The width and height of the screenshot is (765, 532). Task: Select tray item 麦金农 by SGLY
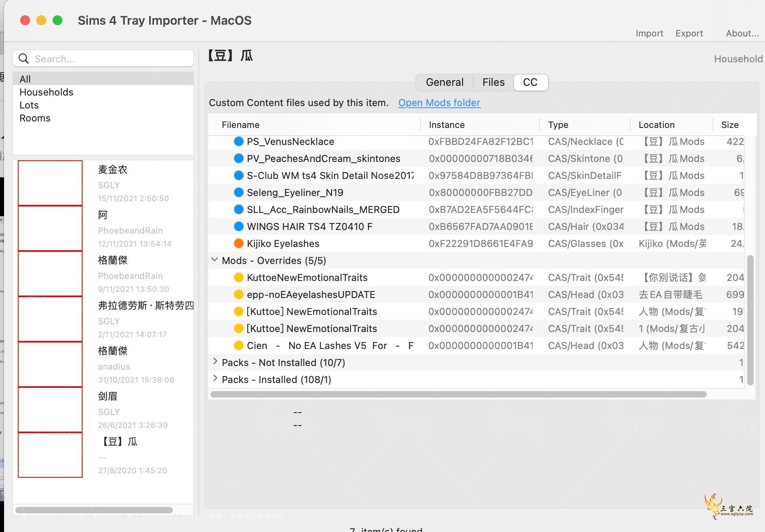click(103, 183)
